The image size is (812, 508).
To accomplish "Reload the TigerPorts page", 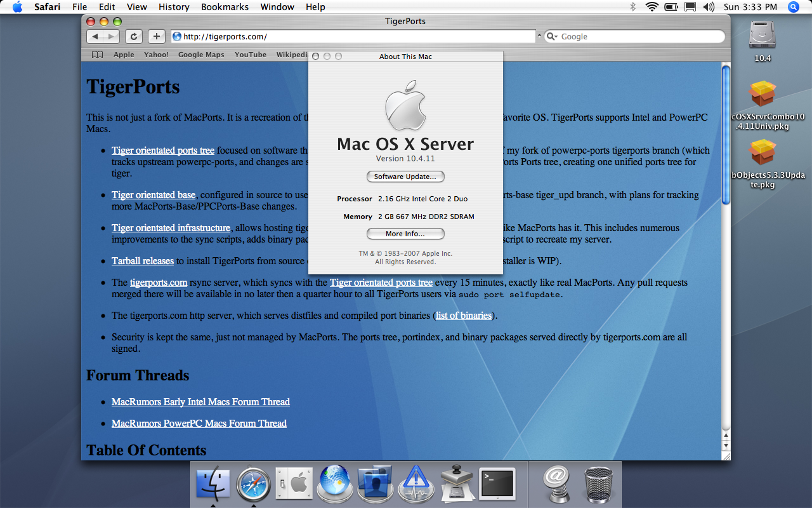I will (x=133, y=36).
